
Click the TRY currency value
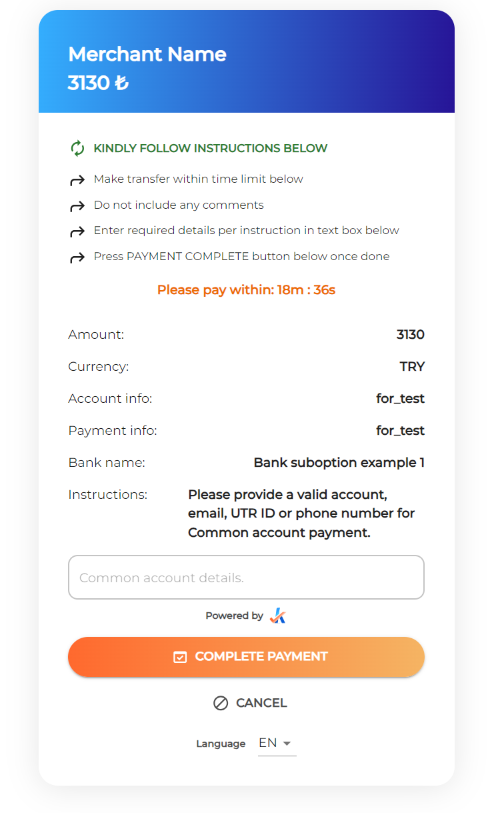[x=412, y=367]
